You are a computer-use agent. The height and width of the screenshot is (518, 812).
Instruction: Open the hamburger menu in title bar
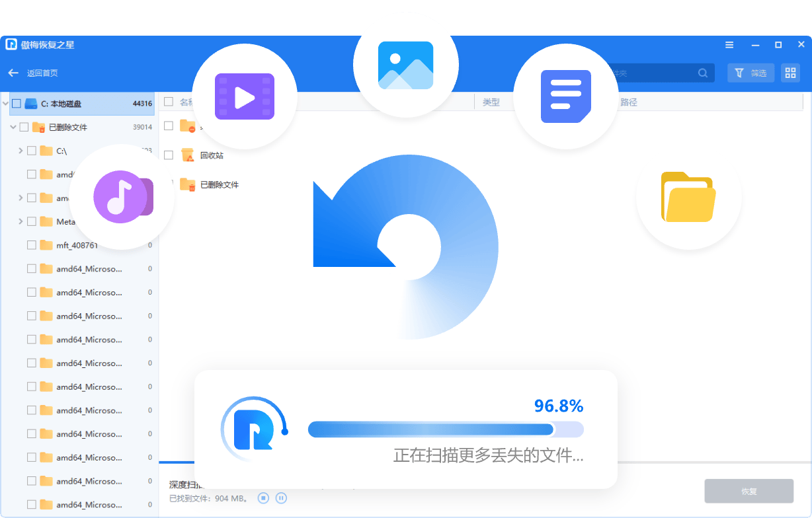coord(729,45)
